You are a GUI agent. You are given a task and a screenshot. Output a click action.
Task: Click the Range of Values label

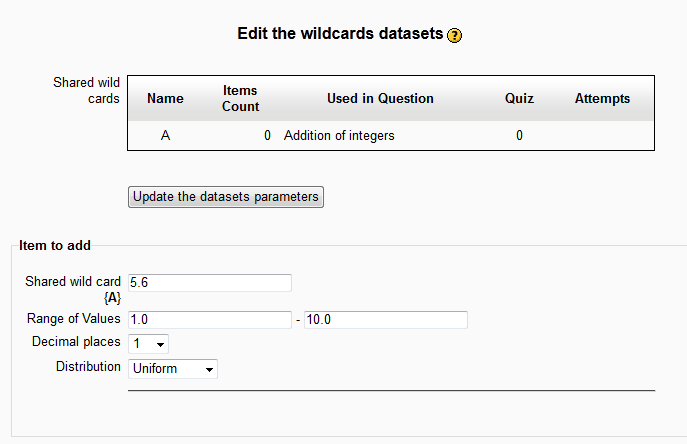(x=73, y=319)
